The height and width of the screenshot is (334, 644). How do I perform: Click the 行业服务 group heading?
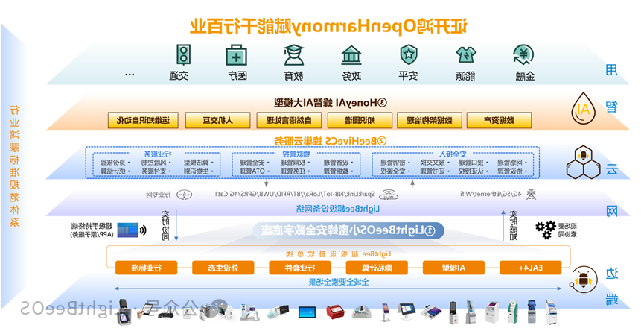(x=158, y=154)
